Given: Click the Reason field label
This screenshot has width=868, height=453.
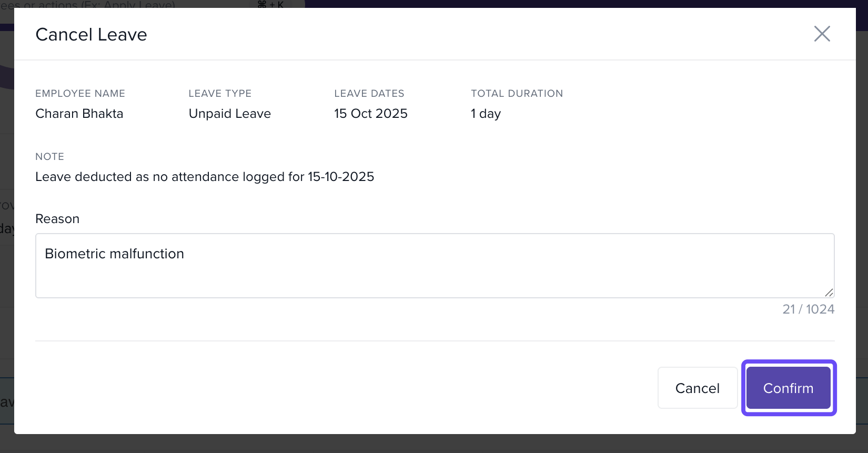Looking at the screenshot, I should 57,219.
